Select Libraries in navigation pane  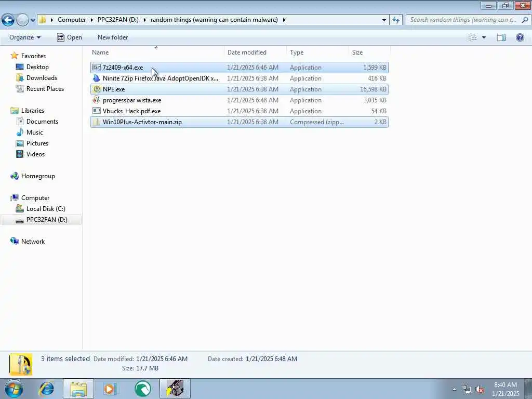coord(33,111)
